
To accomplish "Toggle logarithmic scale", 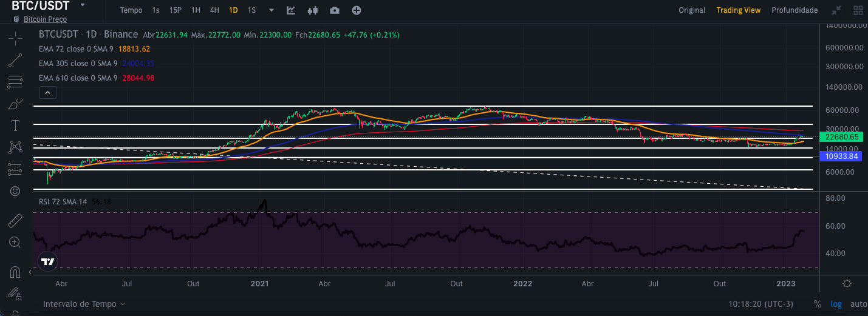I will click(836, 304).
